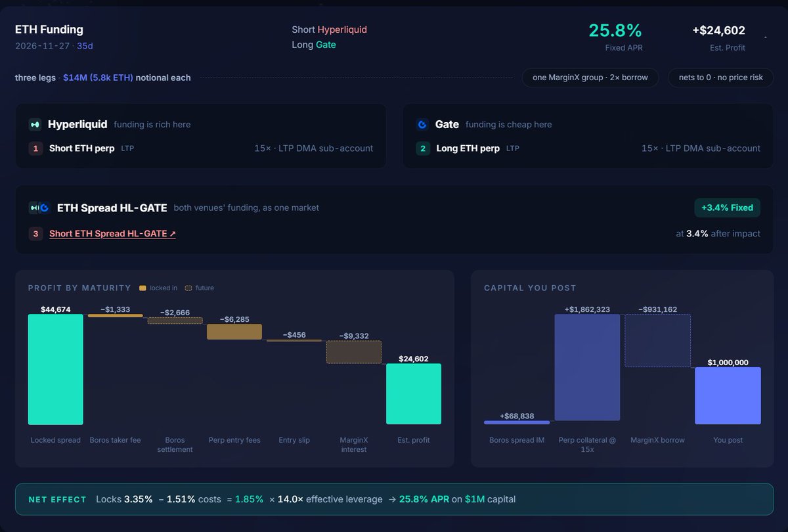Select the Boros spread IM +$68,838 bar
This screenshot has width=788, height=532.
[517, 422]
